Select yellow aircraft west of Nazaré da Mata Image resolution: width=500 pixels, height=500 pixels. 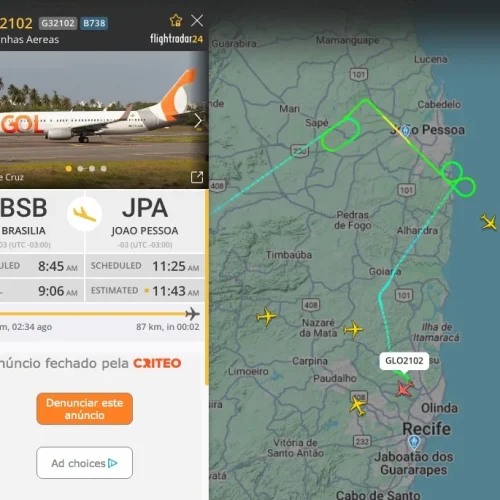[266, 316]
